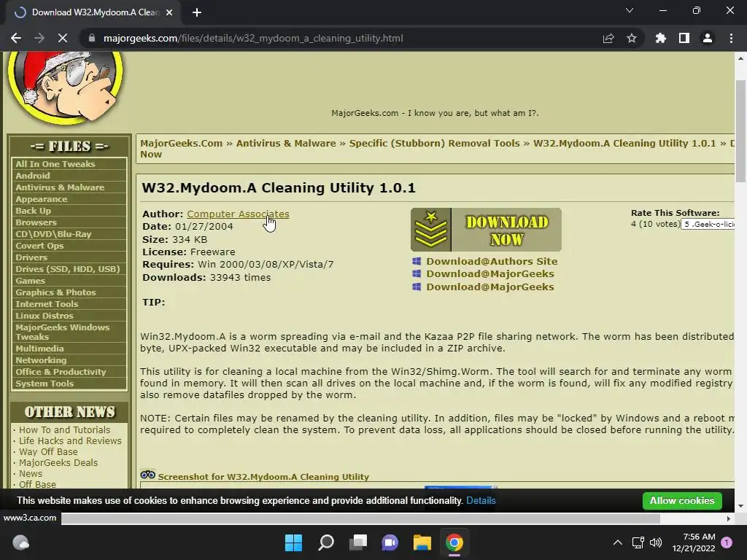Click the vertical page scrollbar
Viewport: 747px width, 560px height.
tap(740, 131)
